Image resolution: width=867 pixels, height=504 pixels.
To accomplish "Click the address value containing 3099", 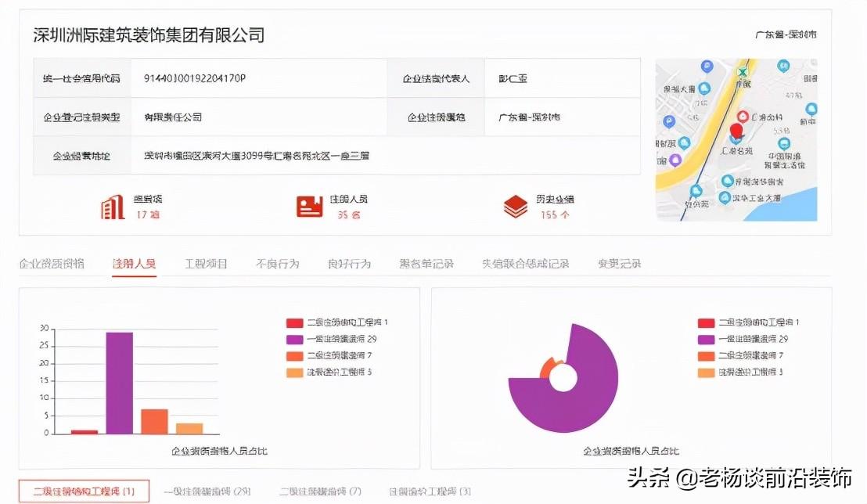I will tap(257, 156).
